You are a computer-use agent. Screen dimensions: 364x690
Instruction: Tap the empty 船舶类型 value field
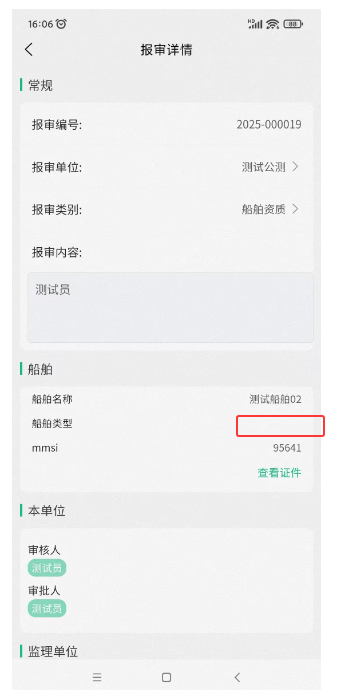tap(280, 426)
